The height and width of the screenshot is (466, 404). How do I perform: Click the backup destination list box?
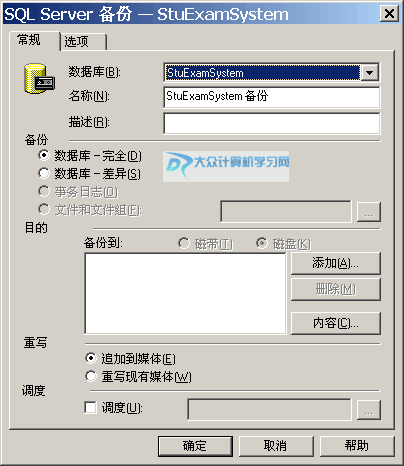(x=185, y=293)
